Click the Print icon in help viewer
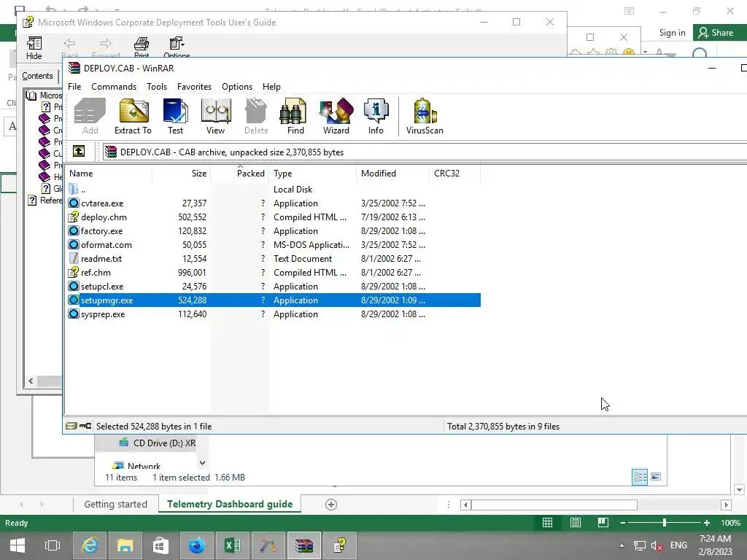The image size is (747, 560). [x=142, y=47]
